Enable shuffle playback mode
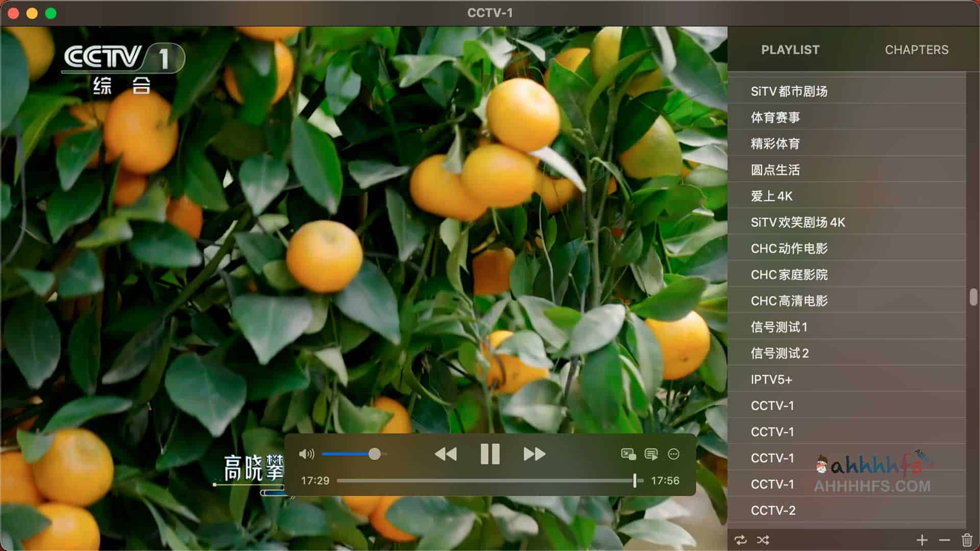Viewport: 980px width, 551px height. 763,539
